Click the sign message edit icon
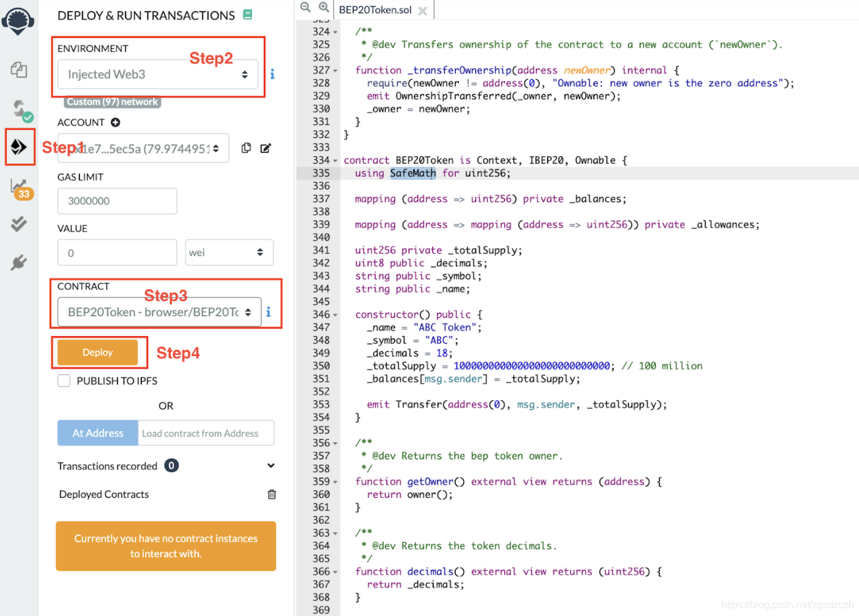The width and height of the screenshot is (859, 616). [x=266, y=148]
